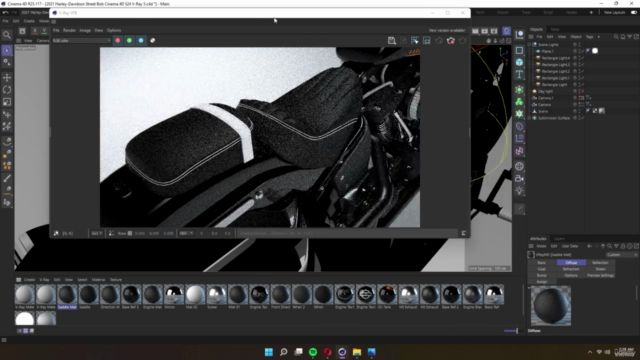This screenshot has height=360, width=640.
Task: Toggle the blue channel in V-Ray VFB
Action: click(141, 40)
